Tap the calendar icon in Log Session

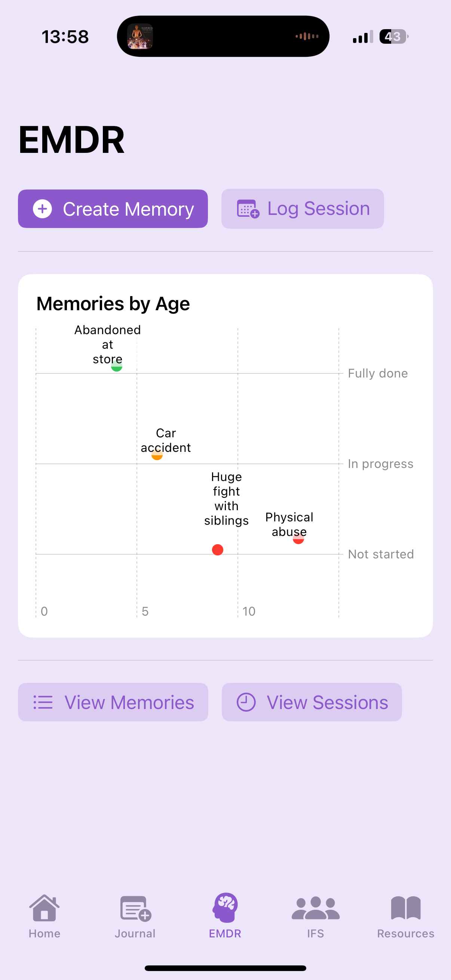(x=248, y=209)
